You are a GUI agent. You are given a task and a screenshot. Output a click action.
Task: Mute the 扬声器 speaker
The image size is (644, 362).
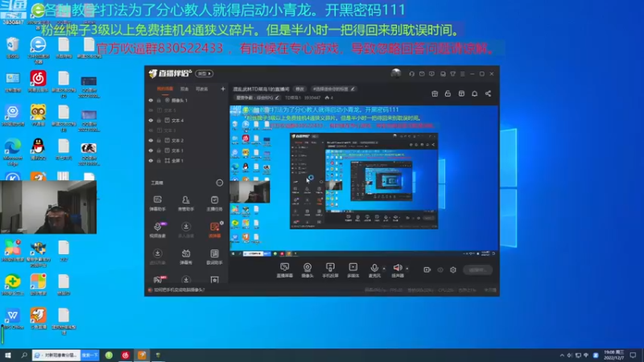coord(398,270)
